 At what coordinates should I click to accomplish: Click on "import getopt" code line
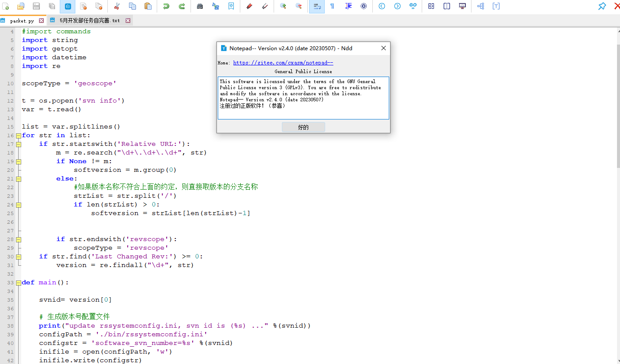click(50, 48)
